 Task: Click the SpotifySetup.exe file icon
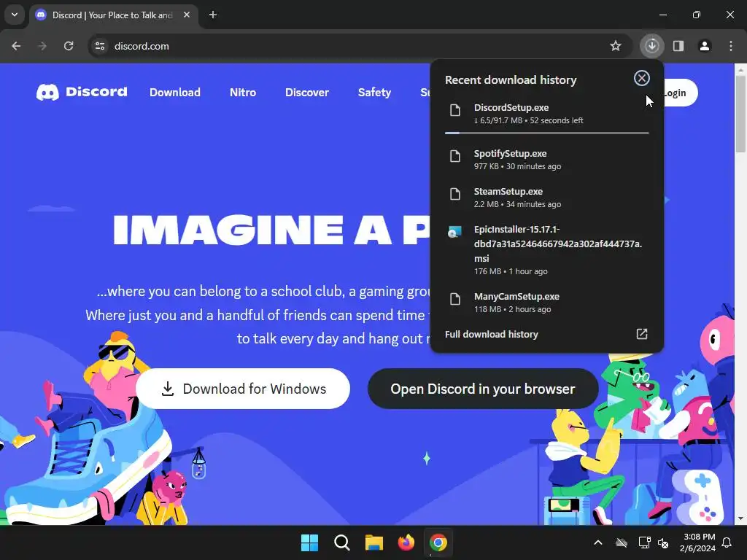(x=455, y=156)
